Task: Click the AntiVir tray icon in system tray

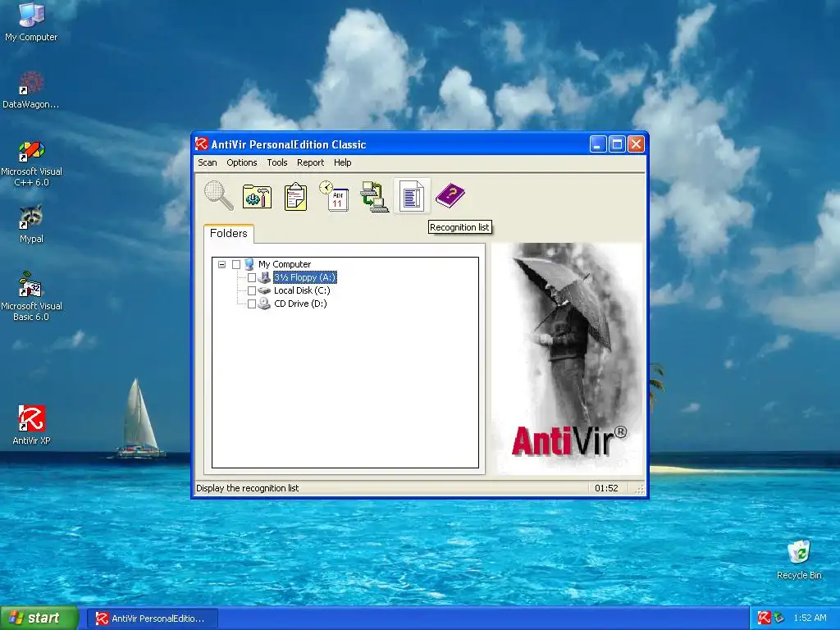Action: [764, 618]
